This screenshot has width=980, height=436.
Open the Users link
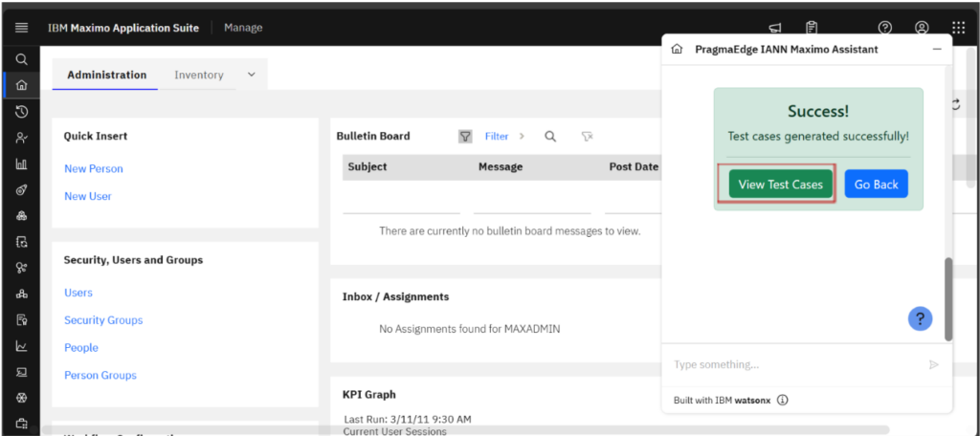pyautogui.click(x=78, y=293)
